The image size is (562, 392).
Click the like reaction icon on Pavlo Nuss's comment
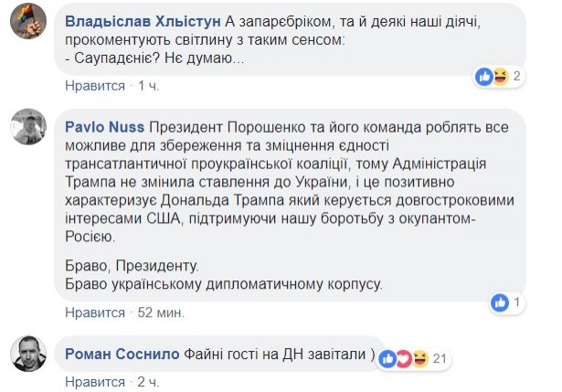coord(500,301)
